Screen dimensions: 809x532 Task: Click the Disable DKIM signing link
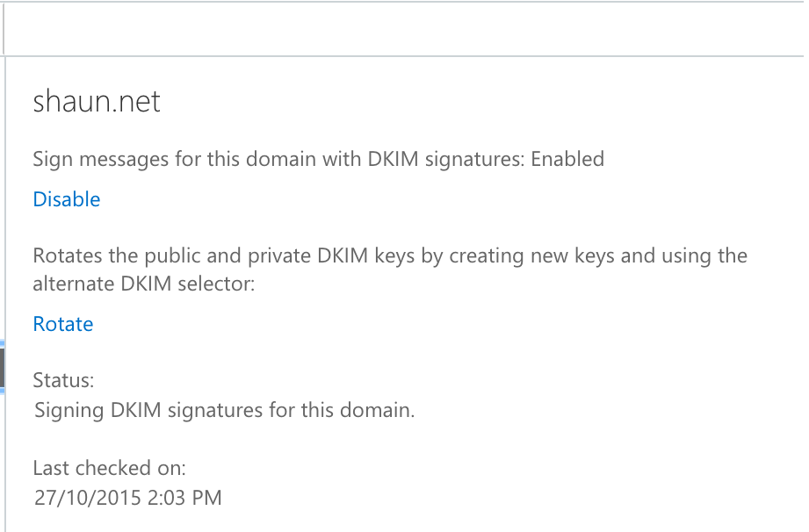[67, 199]
